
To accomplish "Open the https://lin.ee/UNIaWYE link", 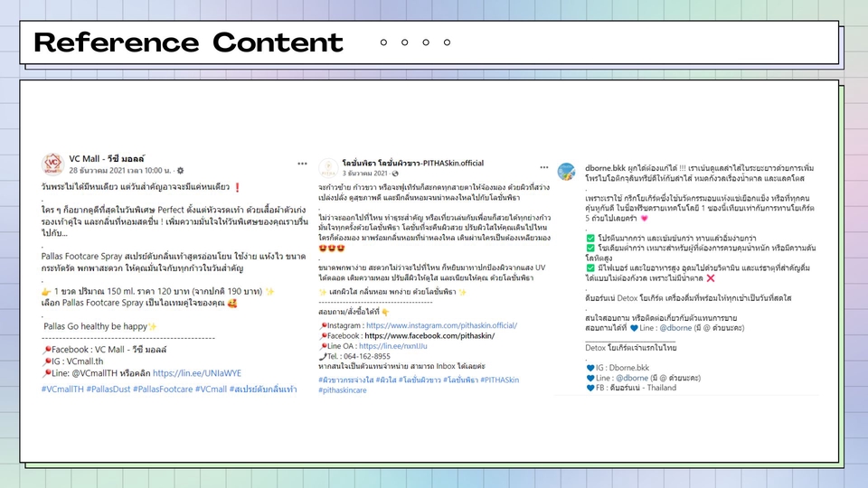I will click(x=197, y=373).
